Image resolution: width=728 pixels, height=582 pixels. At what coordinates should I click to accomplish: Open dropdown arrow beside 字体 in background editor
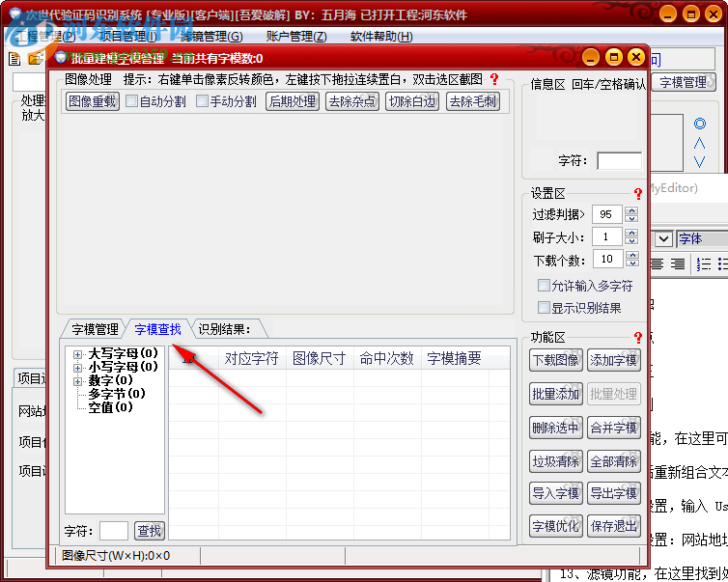click(x=664, y=239)
